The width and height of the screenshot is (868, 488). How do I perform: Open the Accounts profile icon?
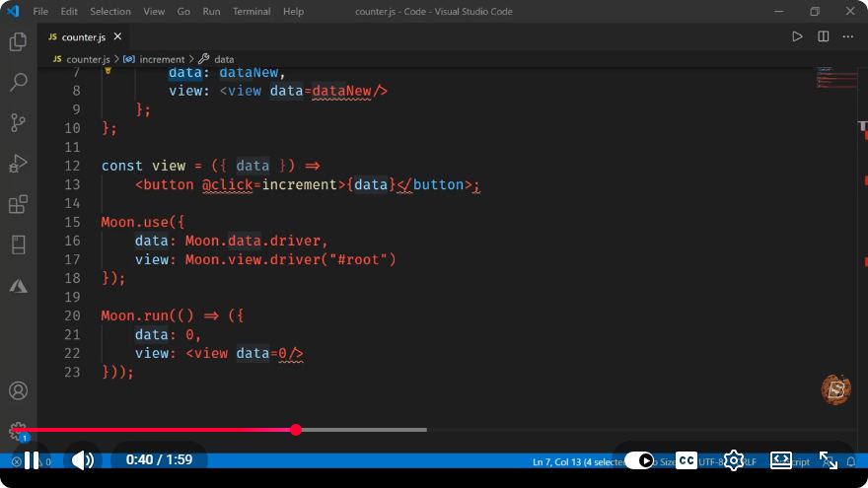click(x=18, y=390)
